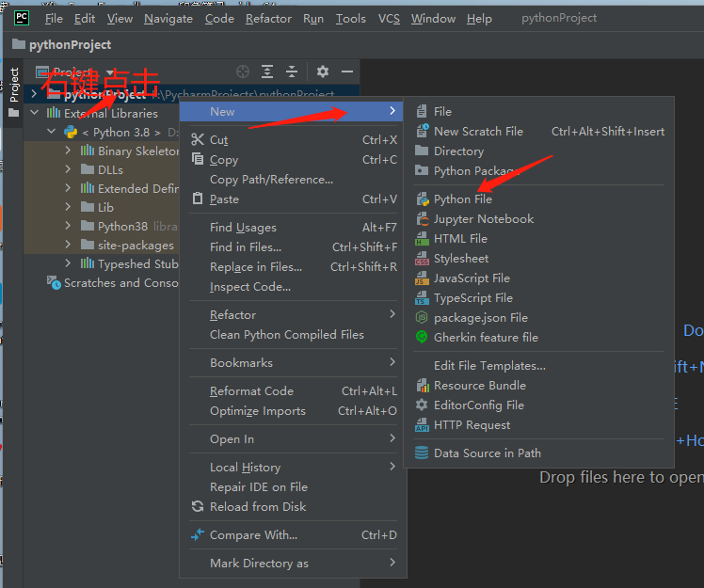Select Optimize Imports entry
The image size is (704, 588).
click(x=294, y=411)
